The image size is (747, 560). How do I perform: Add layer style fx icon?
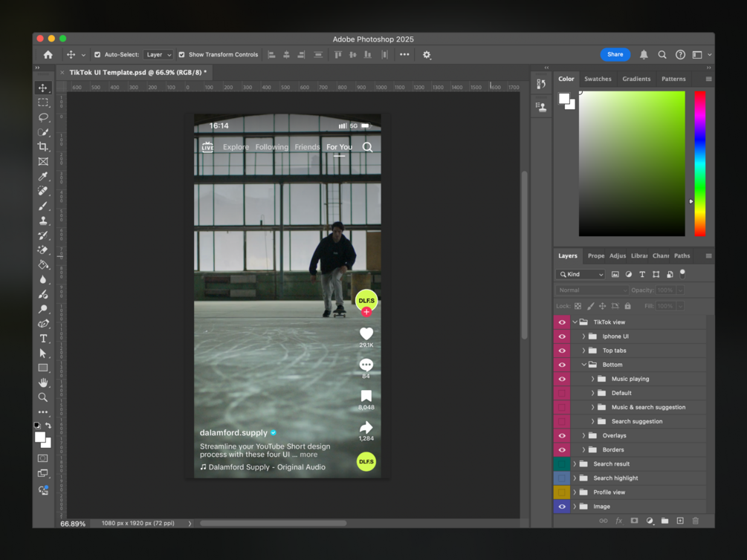(619, 521)
